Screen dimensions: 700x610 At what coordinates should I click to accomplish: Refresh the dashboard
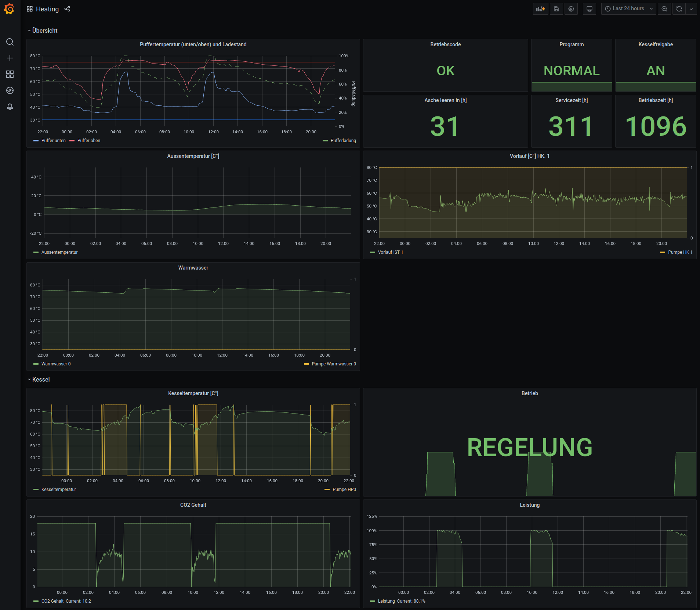click(x=679, y=9)
